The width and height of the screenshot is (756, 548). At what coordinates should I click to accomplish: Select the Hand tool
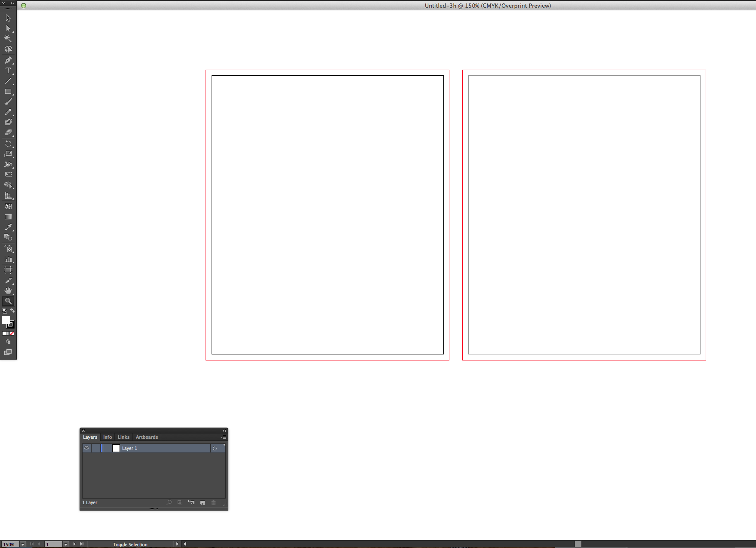click(x=8, y=291)
